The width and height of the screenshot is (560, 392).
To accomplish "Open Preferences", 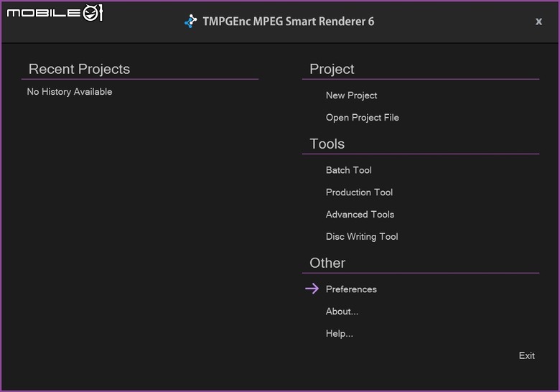I will [351, 289].
